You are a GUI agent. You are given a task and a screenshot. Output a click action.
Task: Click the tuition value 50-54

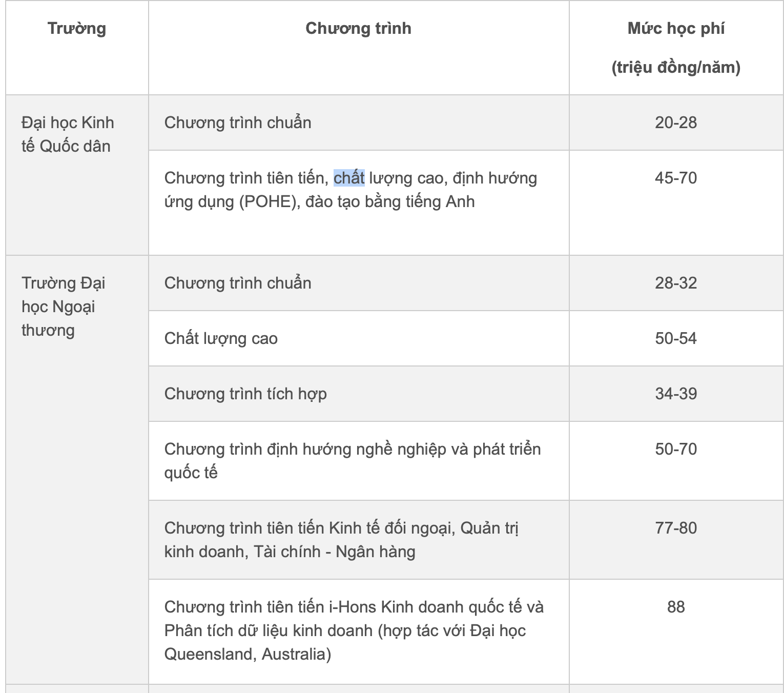(x=676, y=338)
